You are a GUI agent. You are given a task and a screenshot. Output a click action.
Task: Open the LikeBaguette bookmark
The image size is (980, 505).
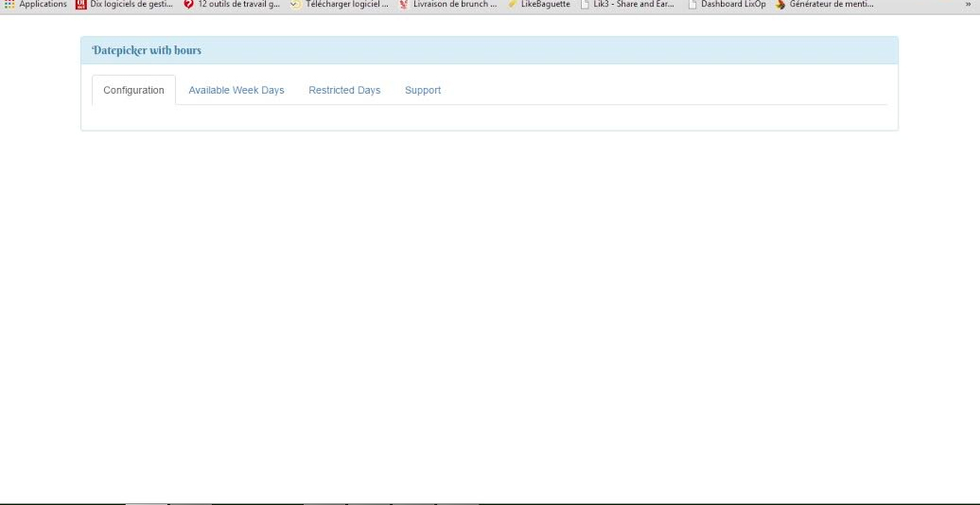point(539,5)
